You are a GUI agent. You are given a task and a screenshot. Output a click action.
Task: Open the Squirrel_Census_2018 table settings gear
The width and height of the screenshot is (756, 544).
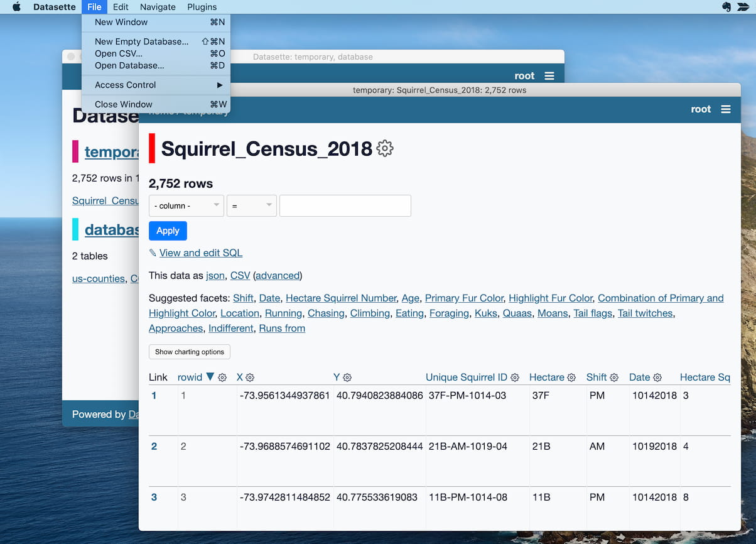point(384,148)
